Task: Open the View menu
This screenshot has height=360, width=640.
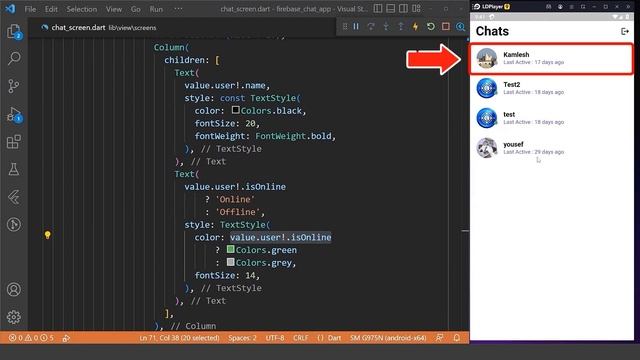Action: point(114,9)
